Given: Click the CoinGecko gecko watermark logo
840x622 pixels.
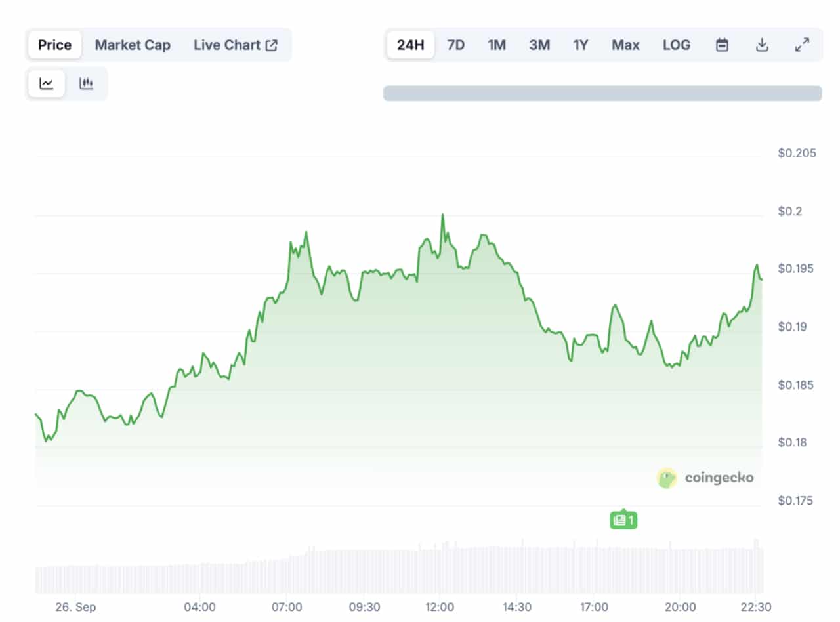Looking at the screenshot, I should (x=667, y=478).
